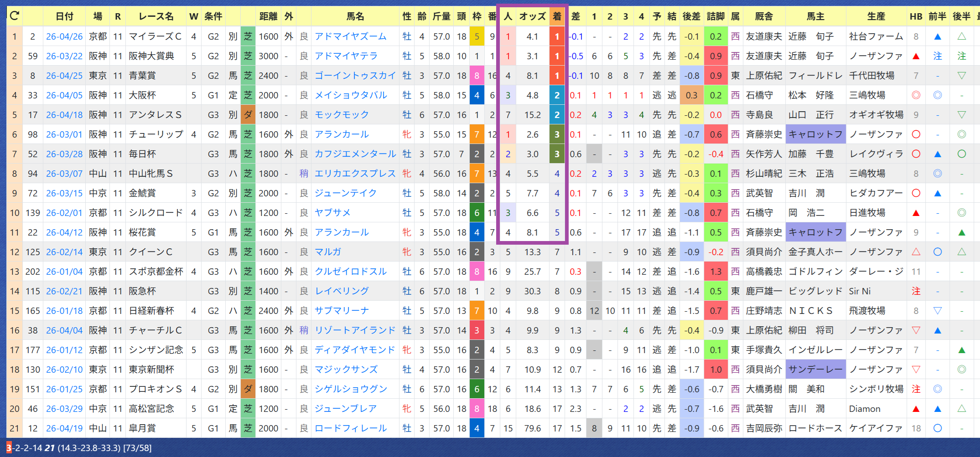Sort by 日付 column header
The width and height of the screenshot is (980, 457).
pos(64,16)
